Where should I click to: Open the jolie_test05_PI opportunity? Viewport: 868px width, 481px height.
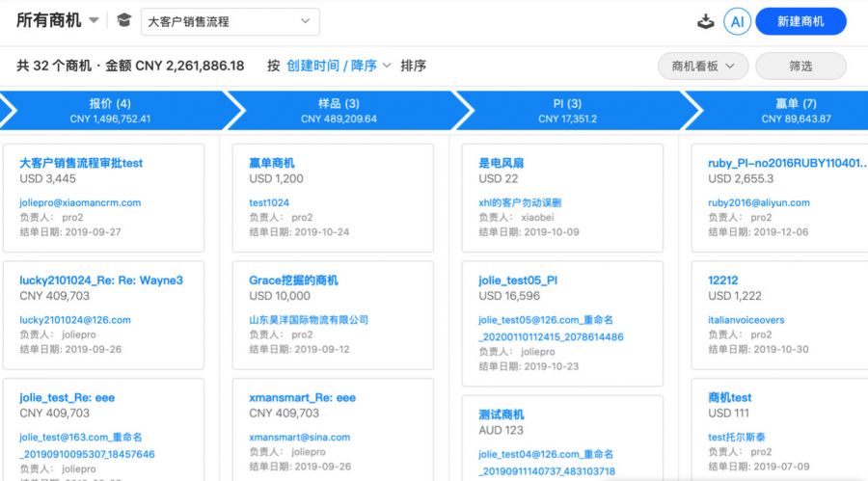click(518, 281)
